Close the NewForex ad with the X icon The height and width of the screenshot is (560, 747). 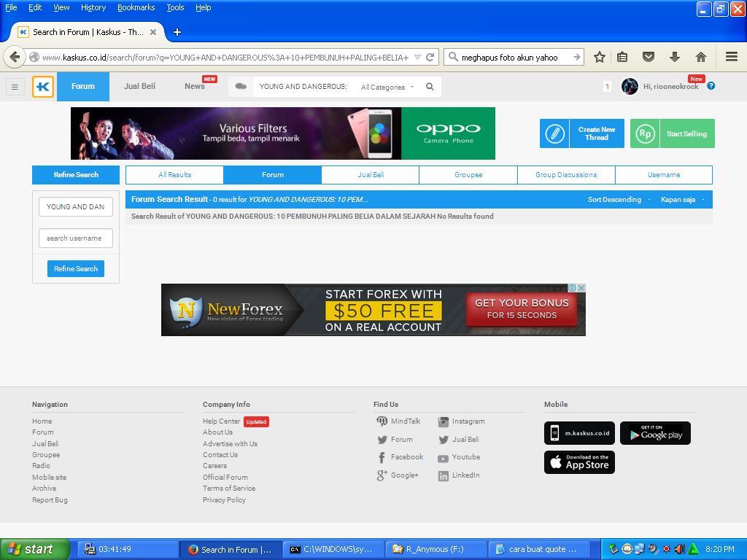[x=581, y=287]
